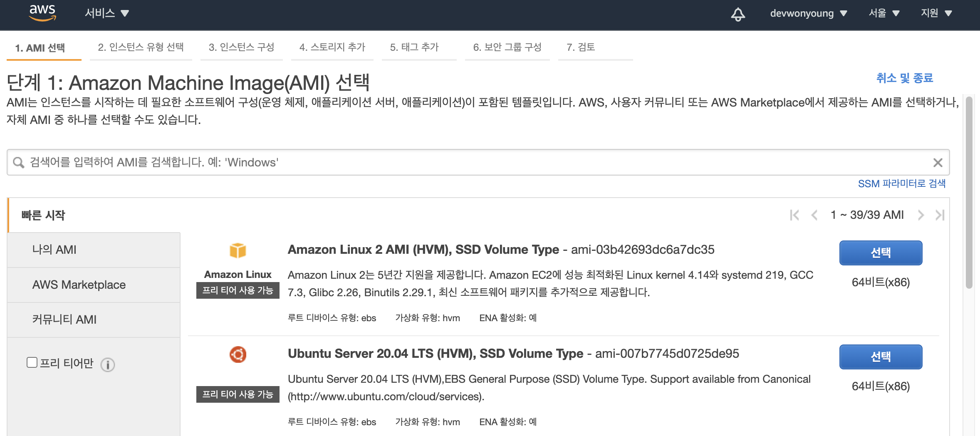This screenshot has width=980, height=436.
Task: Click the Amazon Linux box icon
Action: point(238,250)
